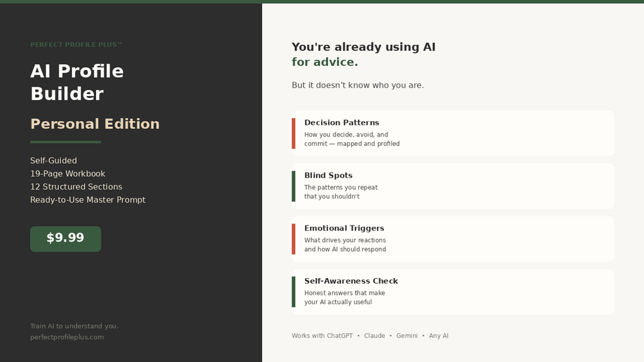Open the Blind Spots card
This screenshot has width=644, height=362.
(x=452, y=186)
